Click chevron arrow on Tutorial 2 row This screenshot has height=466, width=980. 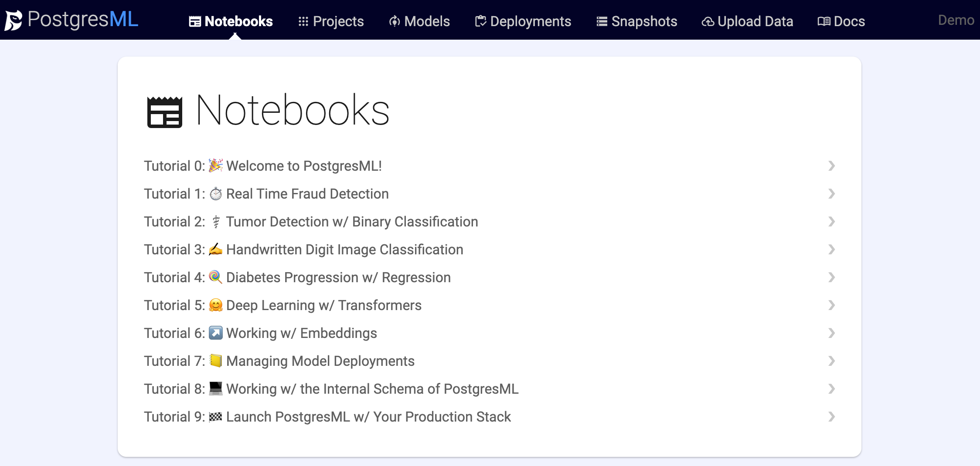(x=831, y=222)
